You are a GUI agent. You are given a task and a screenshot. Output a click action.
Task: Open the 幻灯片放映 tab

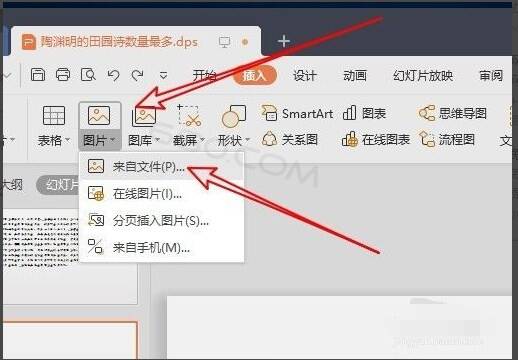pos(423,75)
